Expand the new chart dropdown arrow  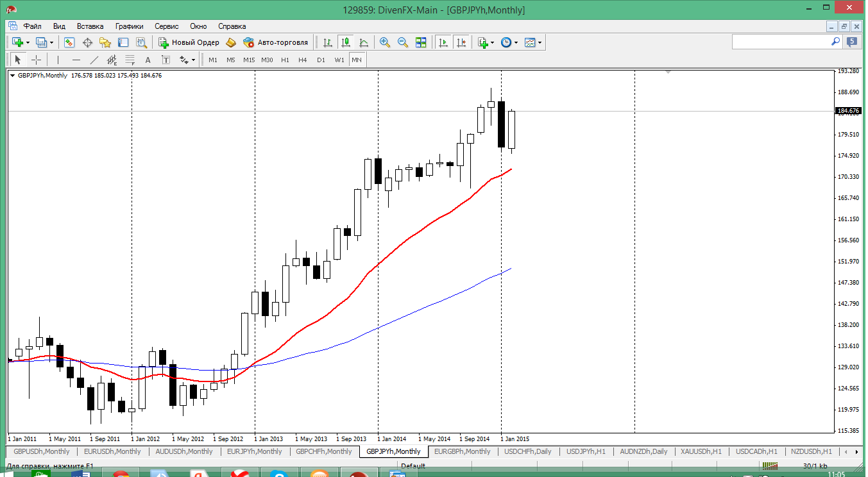(x=28, y=42)
